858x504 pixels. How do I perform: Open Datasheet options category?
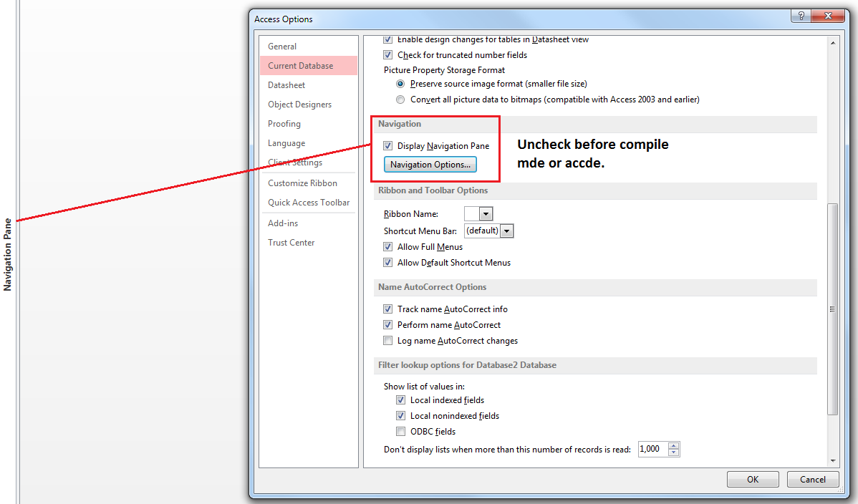pyautogui.click(x=309, y=84)
